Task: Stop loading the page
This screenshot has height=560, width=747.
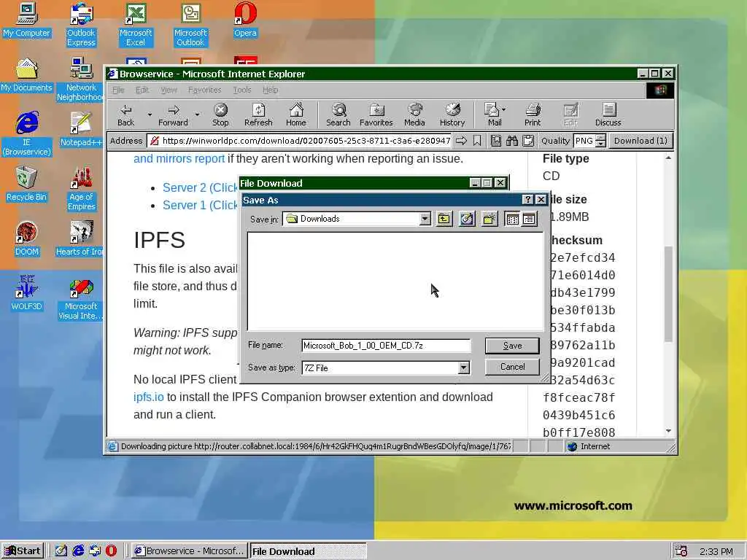Action: (220, 114)
